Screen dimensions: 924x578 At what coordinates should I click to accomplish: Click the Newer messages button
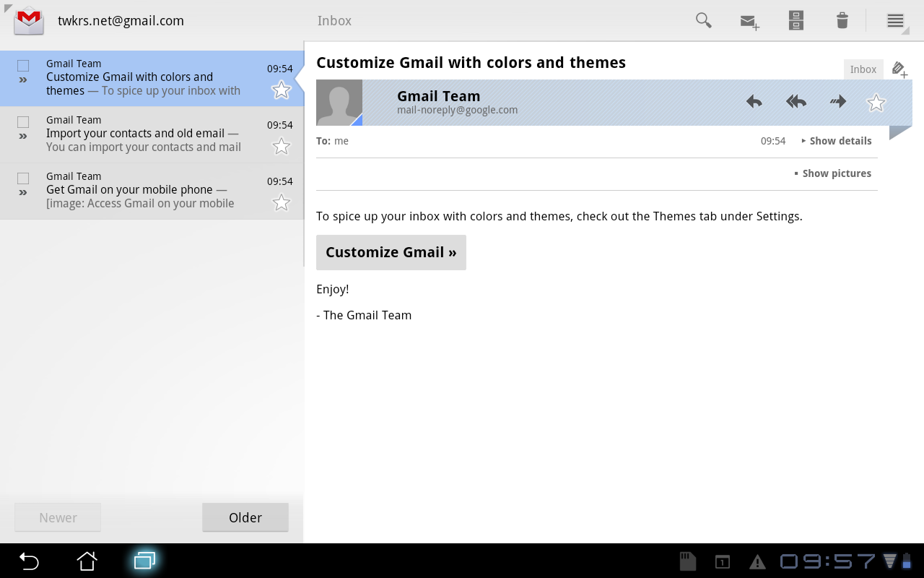[x=58, y=517]
